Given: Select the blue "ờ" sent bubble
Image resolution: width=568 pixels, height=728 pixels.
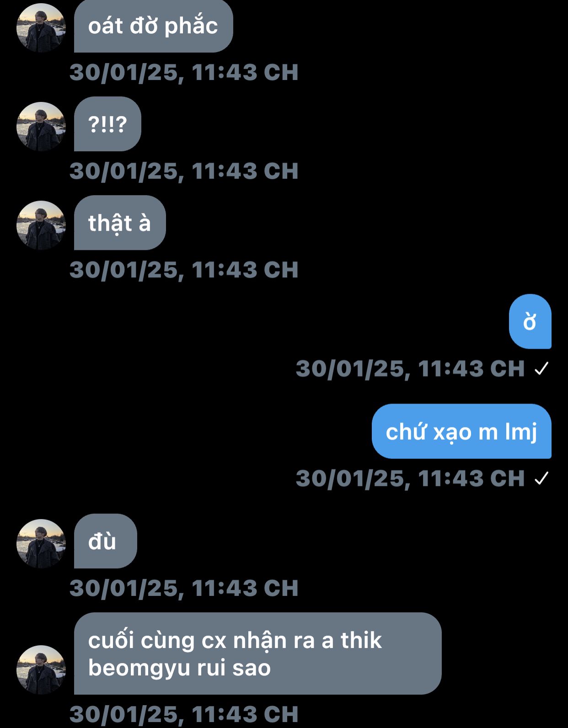Looking at the screenshot, I should coord(530,321).
